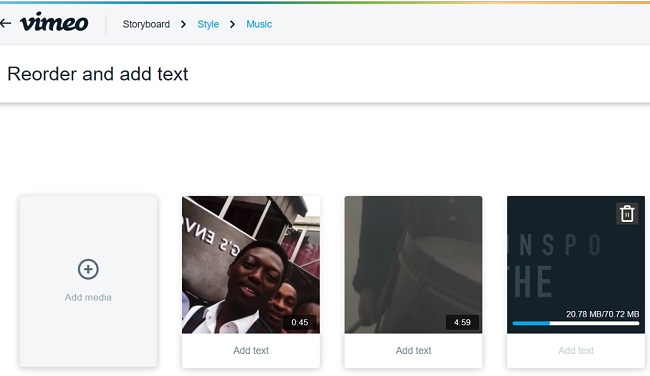Go to the Style step
This screenshot has height=376, width=650.
pyautogui.click(x=208, y=24)
